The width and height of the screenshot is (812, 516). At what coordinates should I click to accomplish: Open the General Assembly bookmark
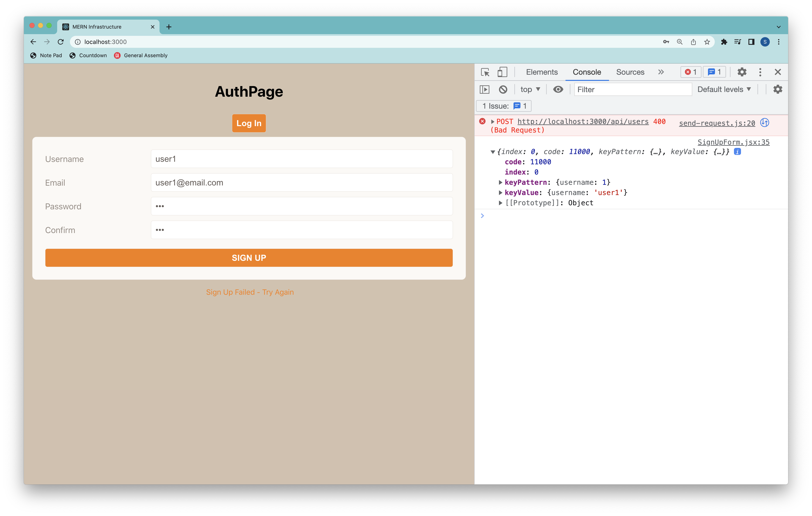click(x=141, y=55)
